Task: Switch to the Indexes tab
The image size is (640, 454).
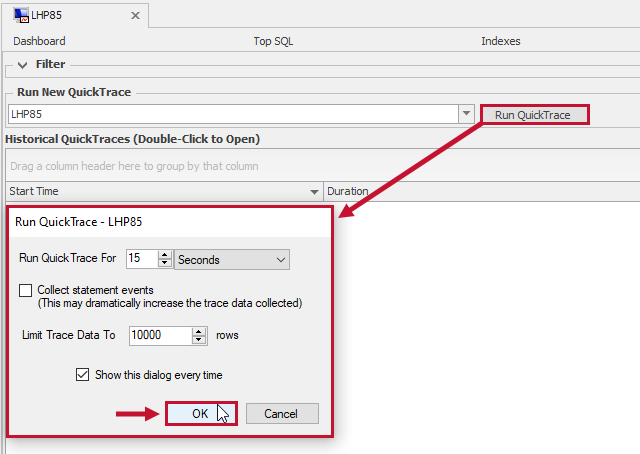Action: pyautogui.click(x=501, y=41)
